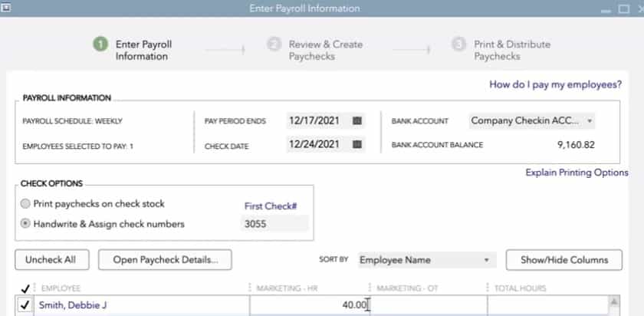Select step 2 Review & Create Paychecks circle

click(274, 44)
